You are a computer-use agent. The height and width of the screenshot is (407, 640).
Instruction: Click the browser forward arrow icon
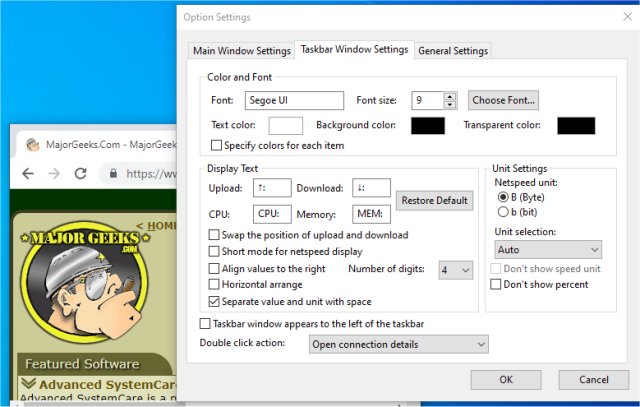[54, 173]
